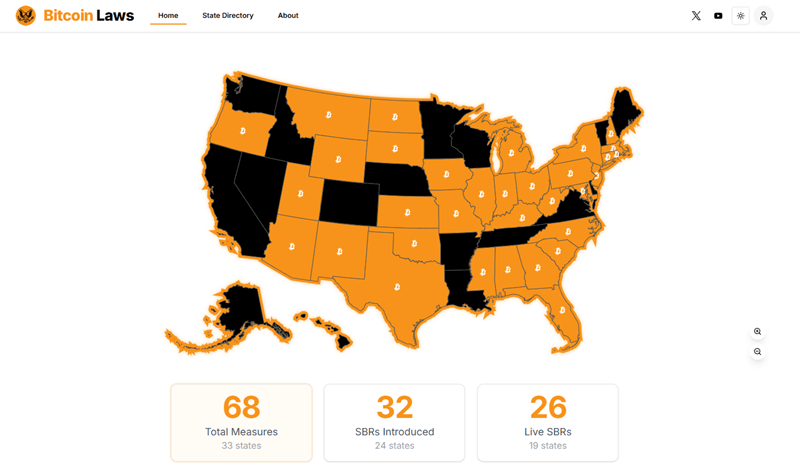The height and width of the screenshot is (470, 800).
Task: Select the 26 Live SBRs card
Action: 548,423
